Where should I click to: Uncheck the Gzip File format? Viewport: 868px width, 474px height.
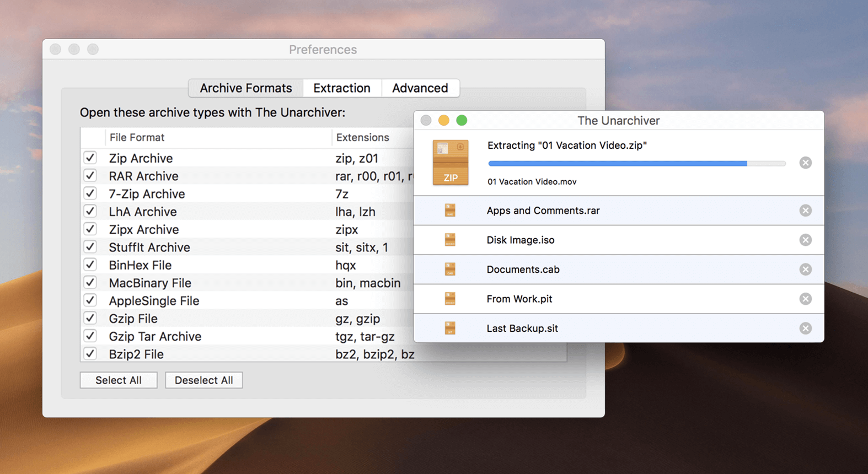coord(90,318)
